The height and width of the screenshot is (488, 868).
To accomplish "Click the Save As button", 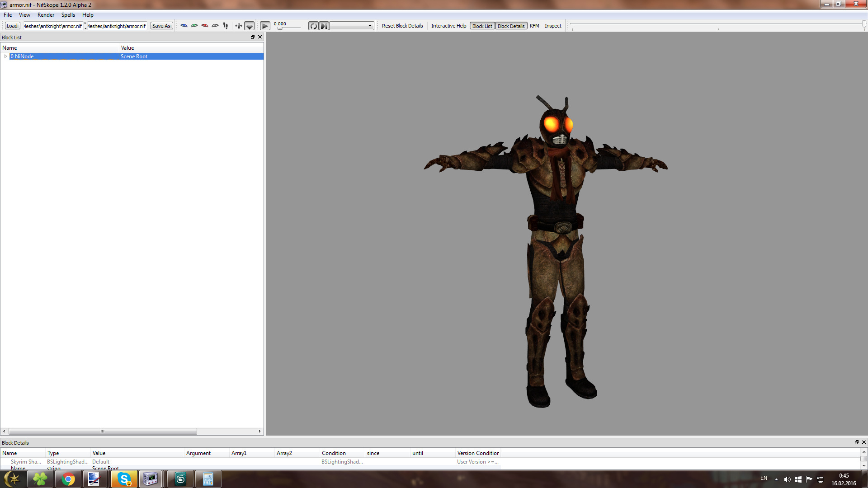I will 161,26.
